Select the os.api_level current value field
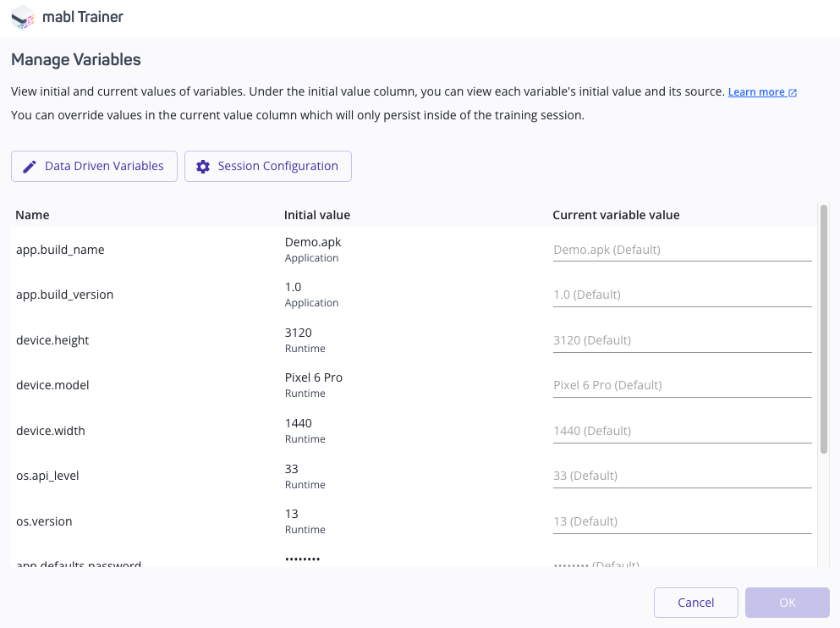The width and height of the screenshot is (840, 628). tap(682, 475)
